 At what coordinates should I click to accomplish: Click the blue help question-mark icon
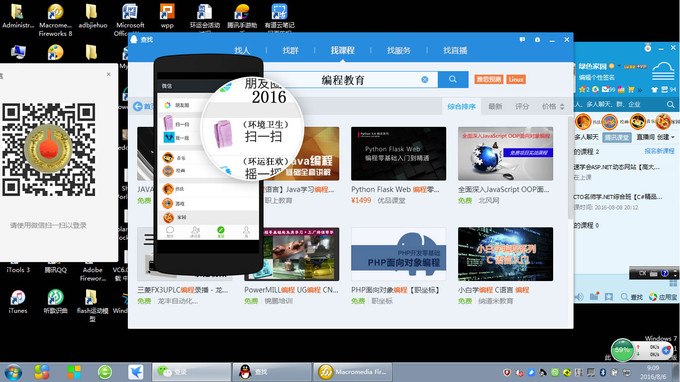(x=664, y=273)
